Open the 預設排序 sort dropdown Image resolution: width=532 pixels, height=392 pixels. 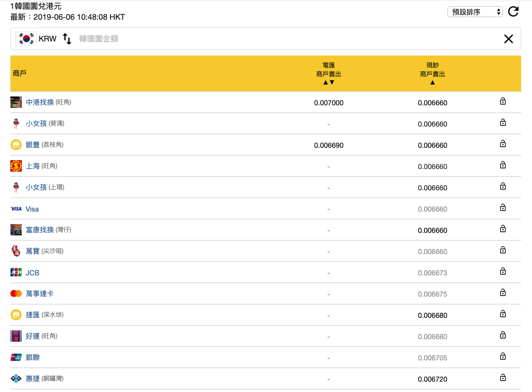475,12
